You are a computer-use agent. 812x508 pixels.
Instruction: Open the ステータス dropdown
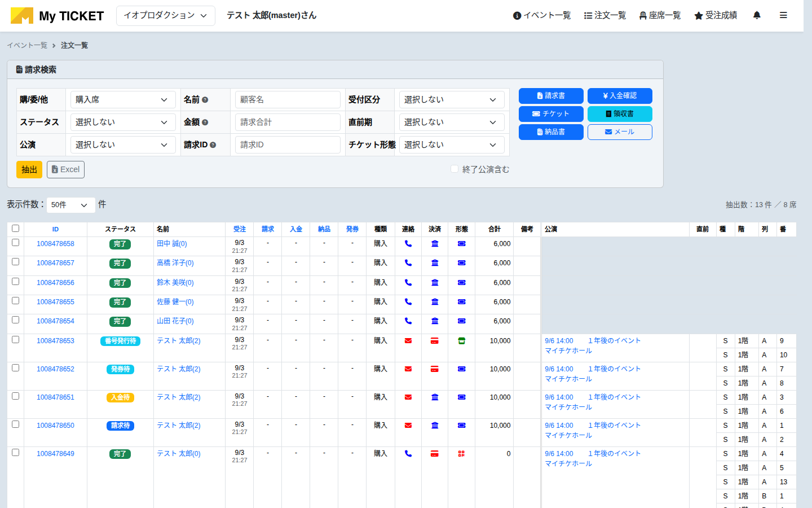pyautogui.click(x=122, y=122)
